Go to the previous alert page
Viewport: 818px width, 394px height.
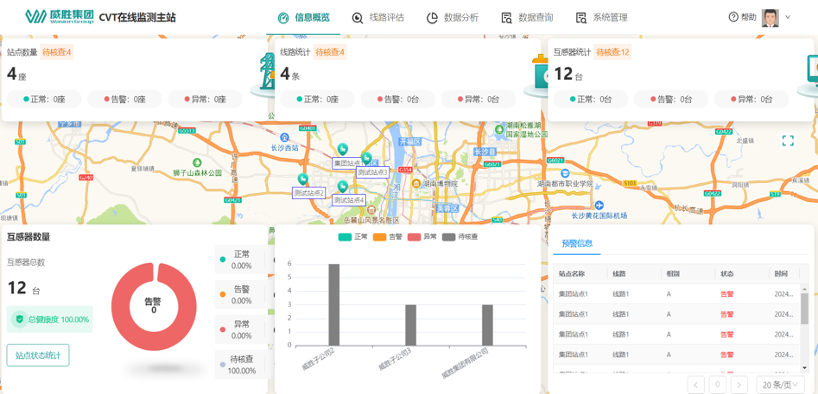[696, 385]
